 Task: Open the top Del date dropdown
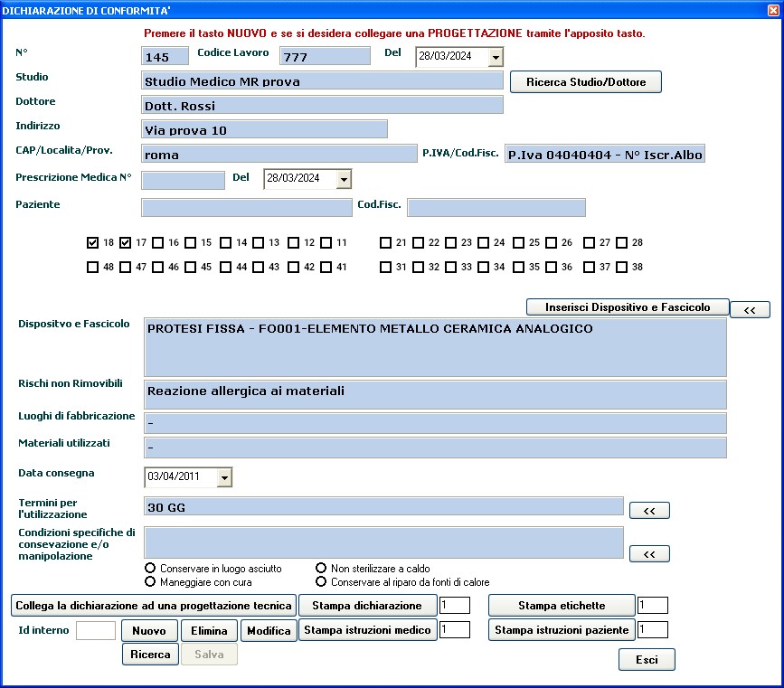pyautogui.click(x=496, y=57)
